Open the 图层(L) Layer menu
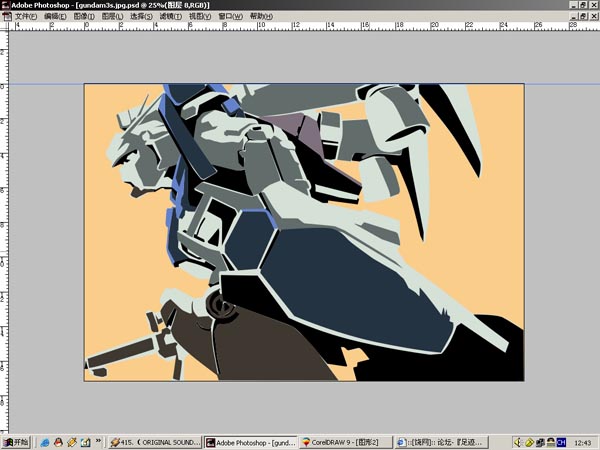The height and width of the screenshot is (450, 600). (112, 16)
